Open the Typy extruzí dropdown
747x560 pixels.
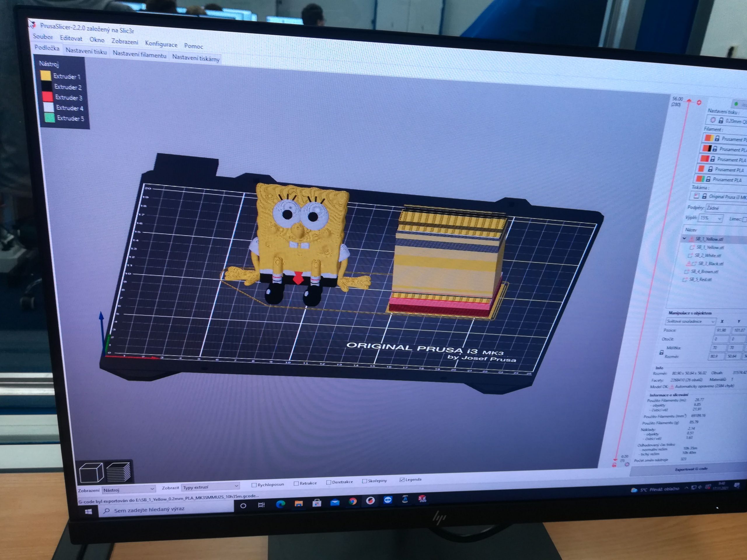(210, 487)
